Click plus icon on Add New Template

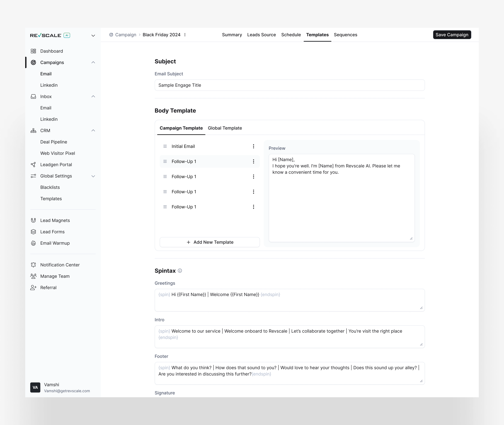click(x=188, y=242)
